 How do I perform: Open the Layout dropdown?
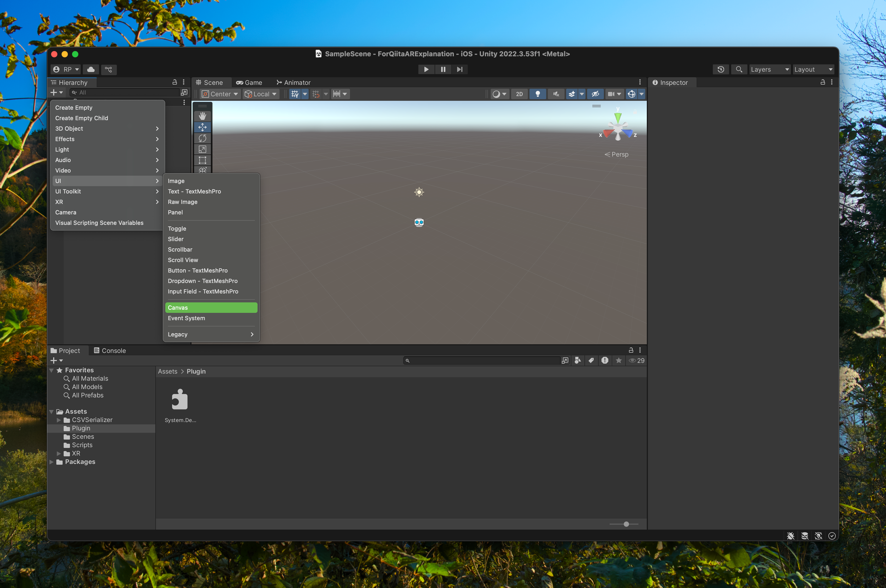click(813, 69)
